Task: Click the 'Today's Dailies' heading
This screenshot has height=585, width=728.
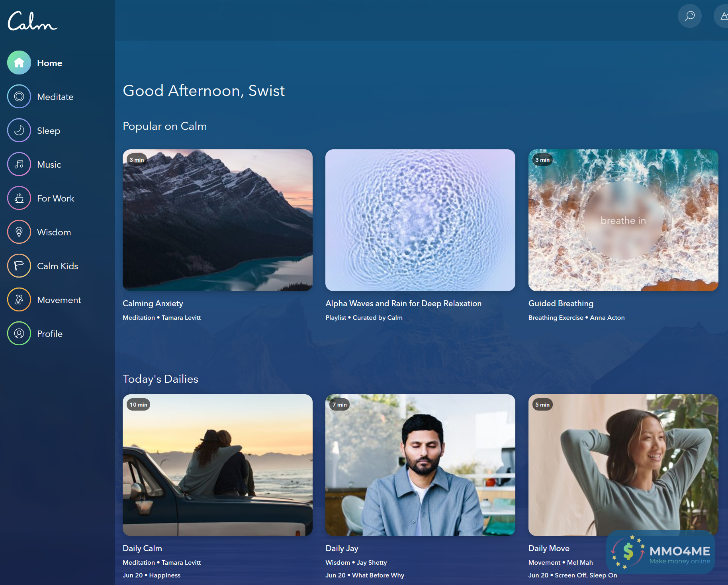Action: pos(160,379)
